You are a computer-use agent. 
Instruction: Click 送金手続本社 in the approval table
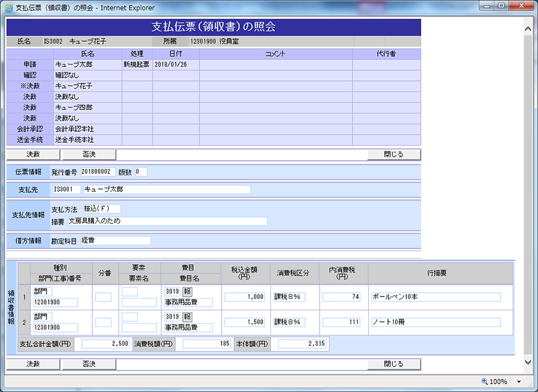click(x=75, y=140)
